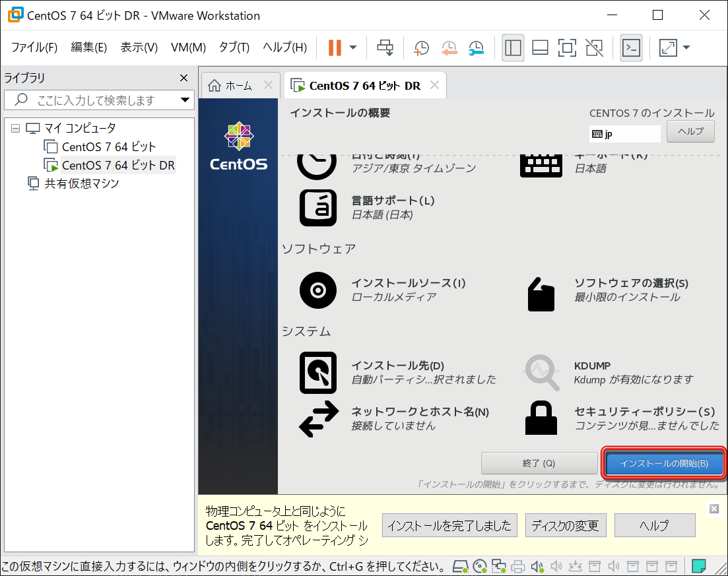
Task: Toggle the library sidebar view
Action: pos(513,48)
